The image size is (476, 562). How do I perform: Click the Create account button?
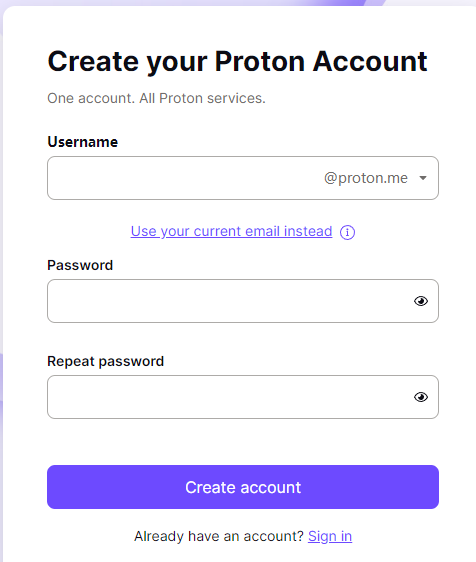pos(243,487)
